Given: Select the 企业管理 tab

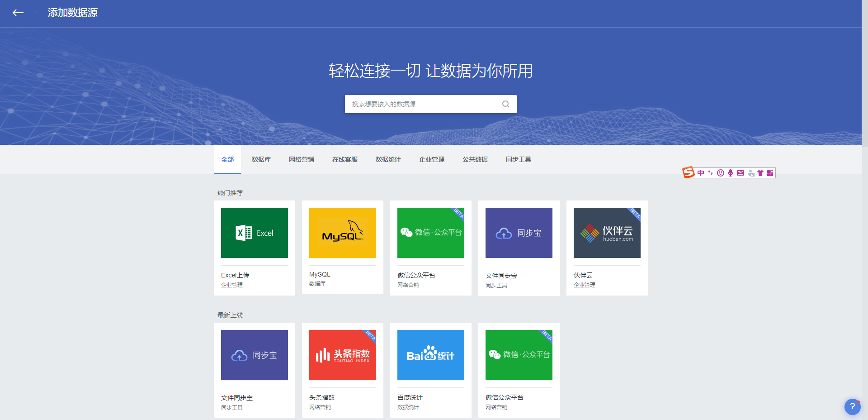Looking at the screenshot, I should (x=432, y=159).
